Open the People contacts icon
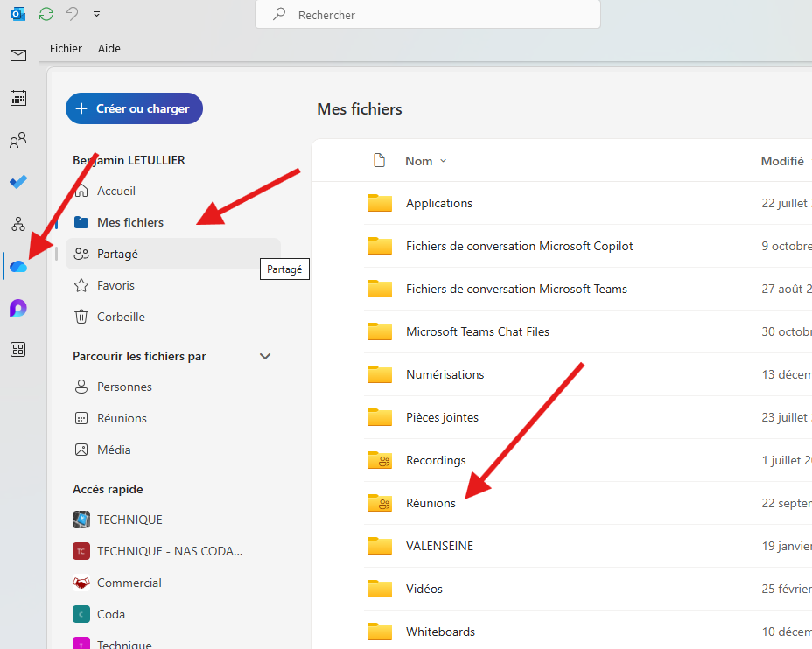812x649 pixels. tap(17, 140)
